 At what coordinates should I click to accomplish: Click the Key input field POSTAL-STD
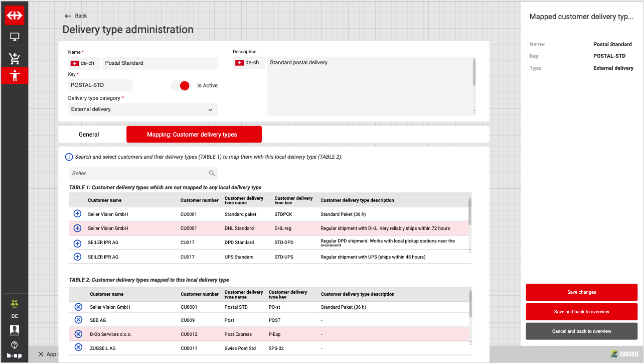pos(100,85)
